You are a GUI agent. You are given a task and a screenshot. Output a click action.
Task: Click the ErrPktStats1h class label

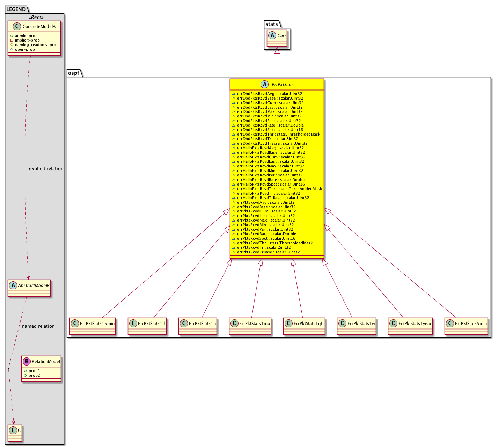coord(202,324)
